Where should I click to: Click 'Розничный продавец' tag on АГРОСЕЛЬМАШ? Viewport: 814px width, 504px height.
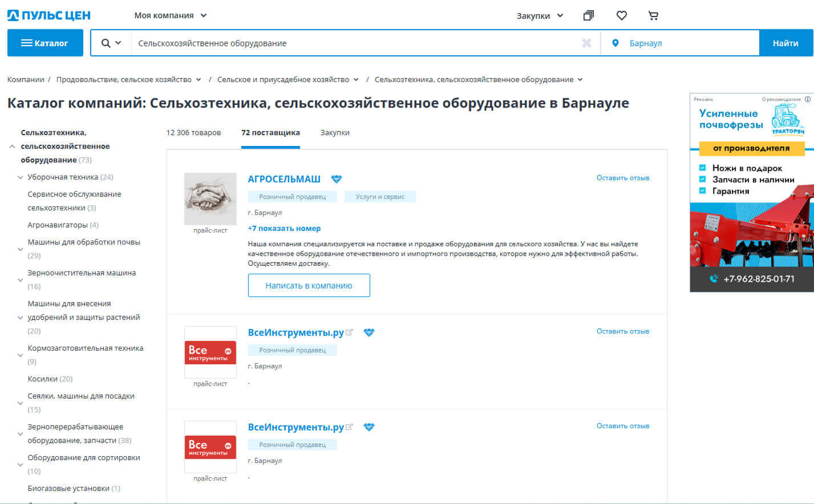(x=293, y=197)
